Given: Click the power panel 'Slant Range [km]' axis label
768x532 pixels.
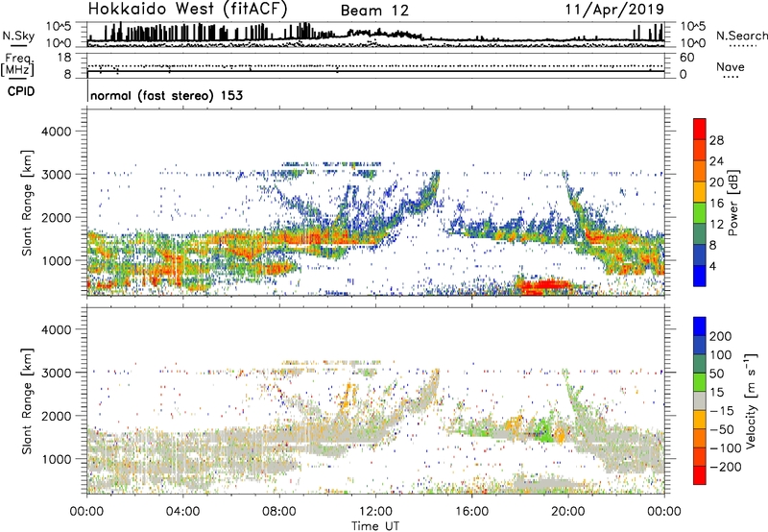Looking at the screenshot, I should pos(27,203).
